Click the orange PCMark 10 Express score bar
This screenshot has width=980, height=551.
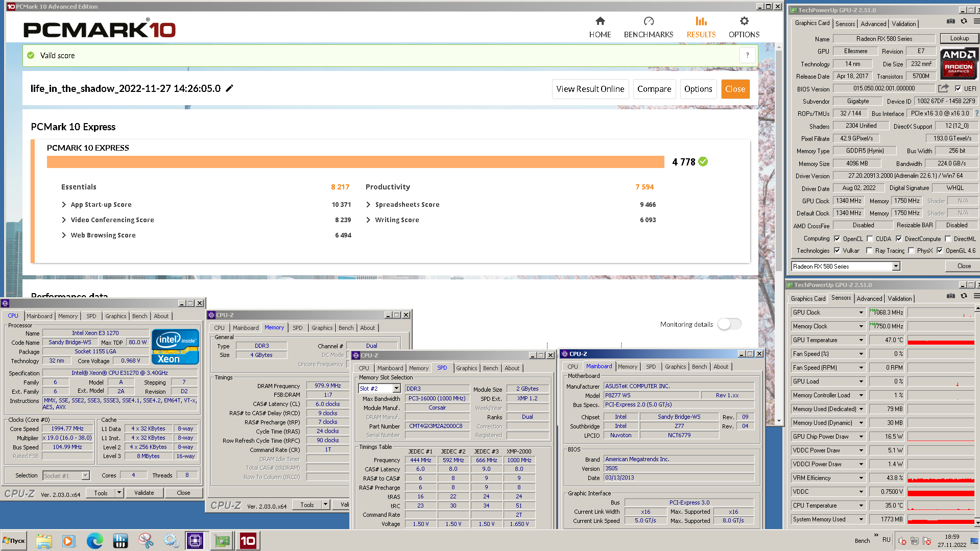coord(355,162)
